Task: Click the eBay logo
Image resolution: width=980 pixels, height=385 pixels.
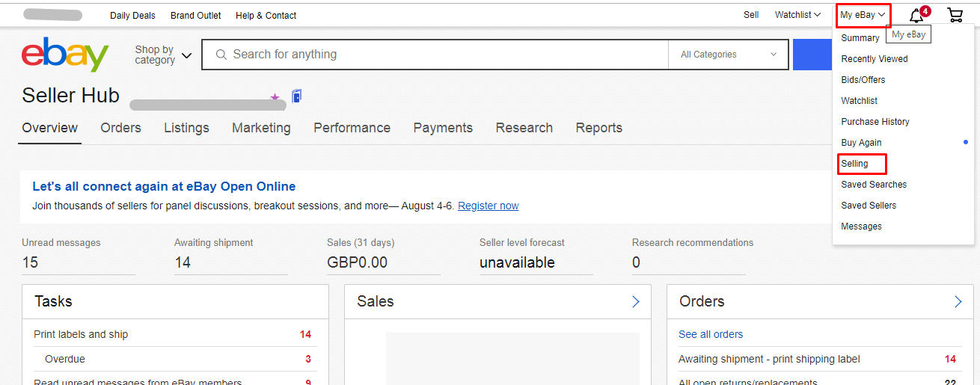Action: (65, 55)
